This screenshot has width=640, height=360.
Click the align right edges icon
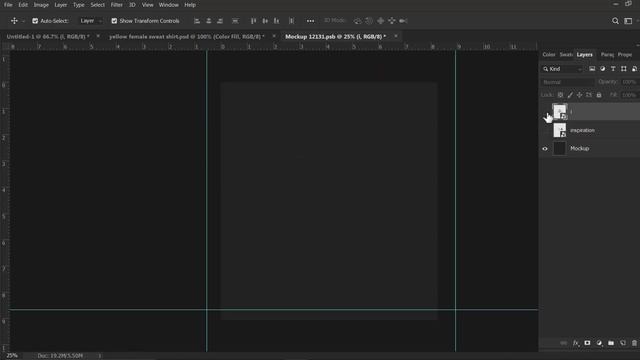[x=220, y=21]
